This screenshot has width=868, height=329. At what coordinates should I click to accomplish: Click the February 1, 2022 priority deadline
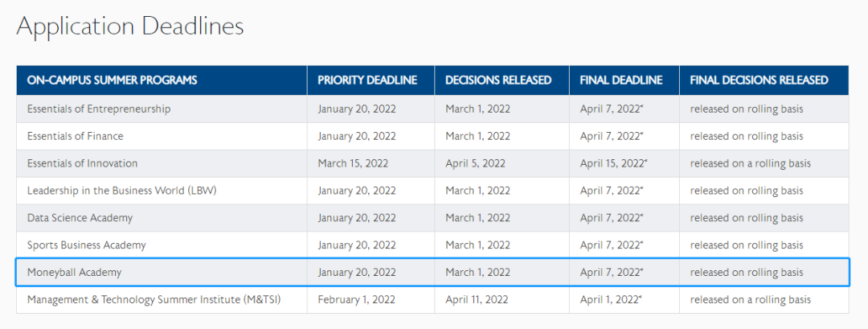point(357,299)
